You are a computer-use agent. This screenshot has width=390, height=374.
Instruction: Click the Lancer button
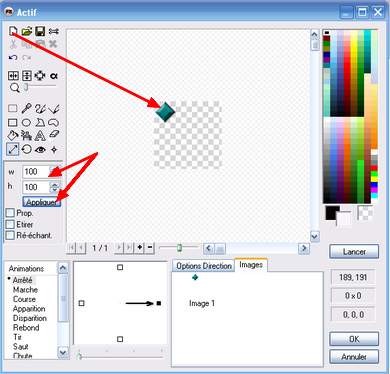[354, 252]
